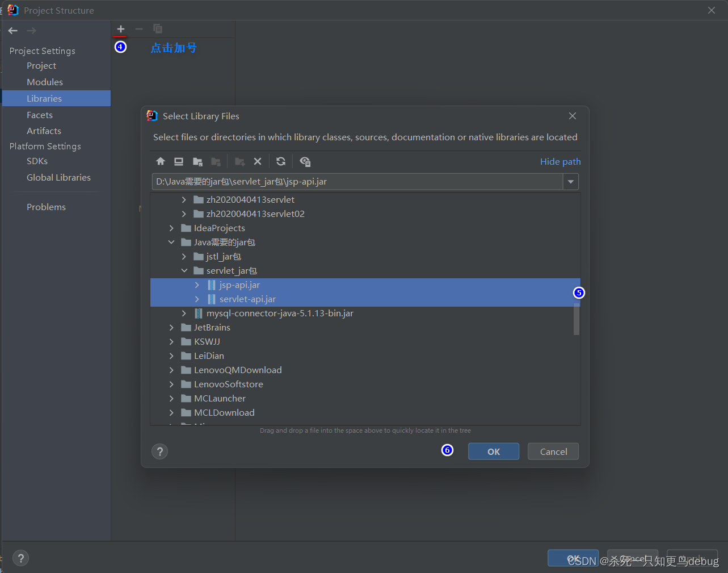Collapse the Java需要的jar包 folder
728x573 pixels.
[171, 242]
